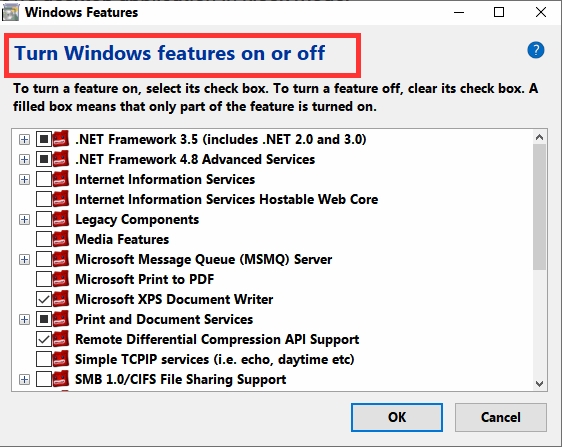
Task: Click folder icon beside Print and Document Services
Action: 61,319
